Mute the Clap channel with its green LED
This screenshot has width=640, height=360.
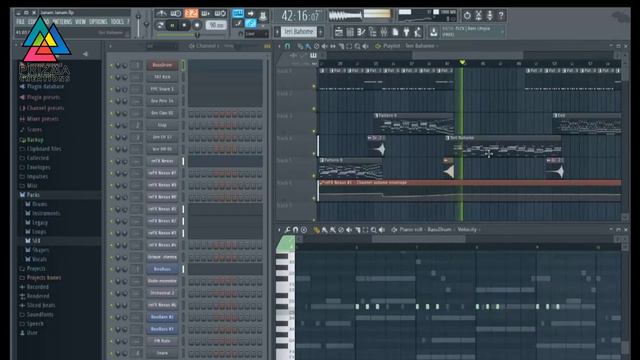coord(111,125)
